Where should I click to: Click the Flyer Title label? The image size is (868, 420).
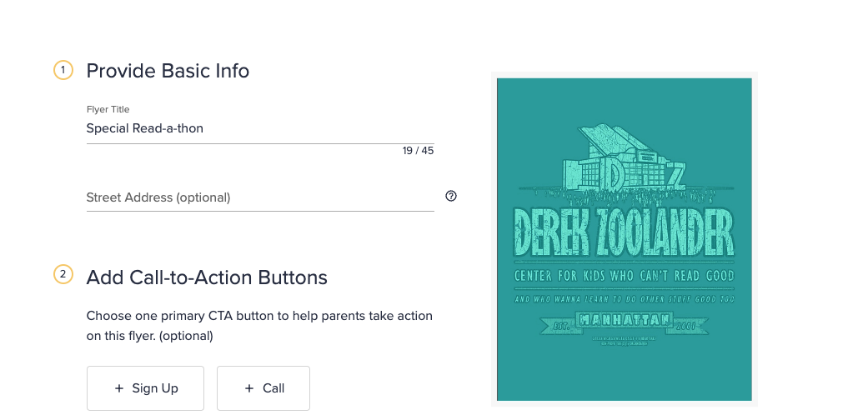tap(108, 109)
